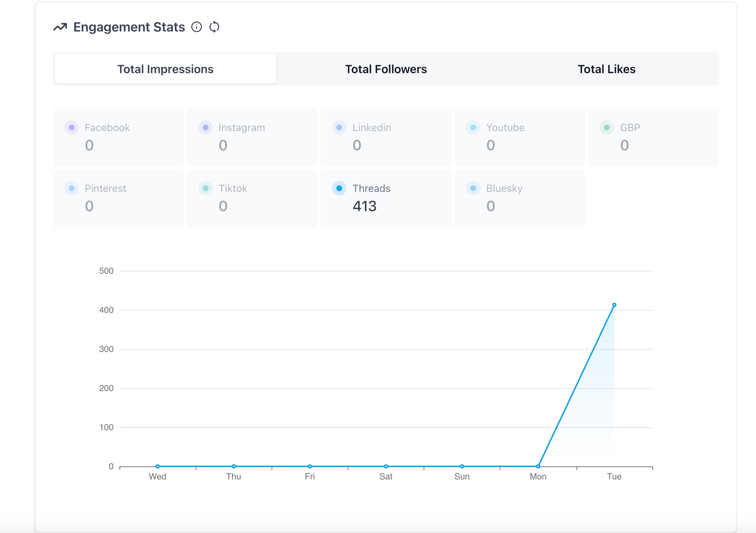756x533 pixels.
Task: Click the Facebook purple color dot
Action: point(72,127)
